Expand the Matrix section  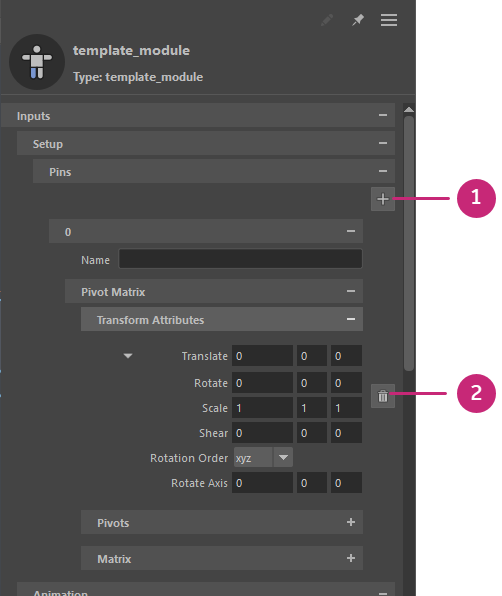[x=351, y=558]
